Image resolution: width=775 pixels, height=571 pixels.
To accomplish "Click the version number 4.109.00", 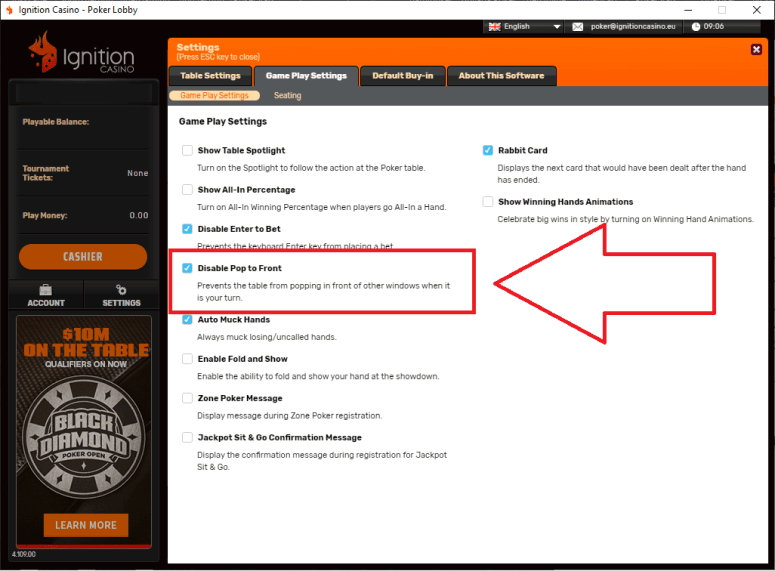I will pos(24,554).
